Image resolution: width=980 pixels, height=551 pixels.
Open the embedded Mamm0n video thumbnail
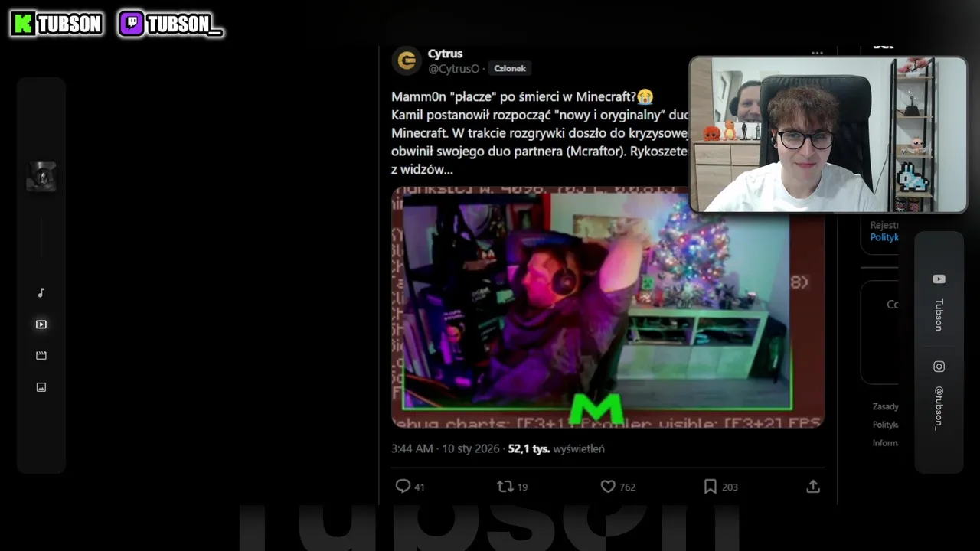click(608, 307)
